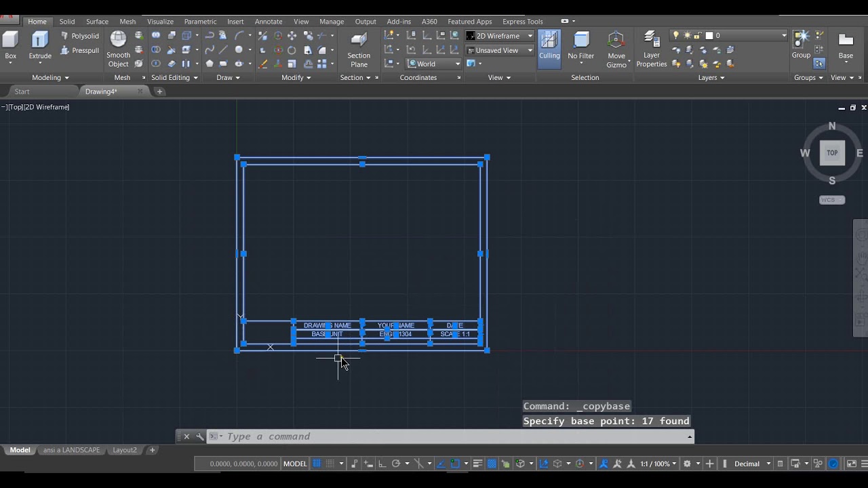This screenshot has height=488, width=868.
Task: Click the ViewCube TOP face
Action: click(832, 153)
